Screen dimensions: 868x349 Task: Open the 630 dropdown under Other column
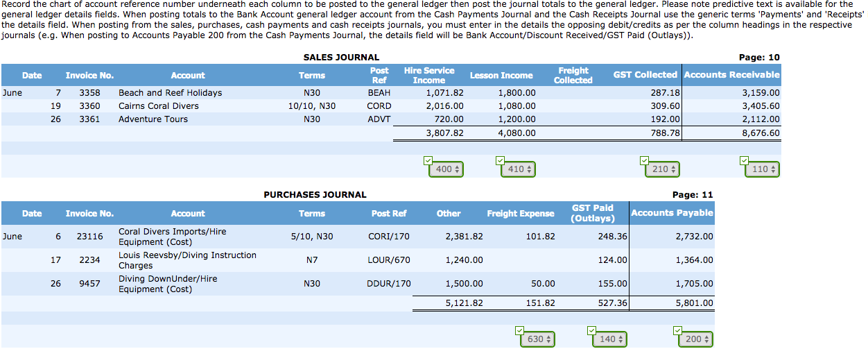537,340
